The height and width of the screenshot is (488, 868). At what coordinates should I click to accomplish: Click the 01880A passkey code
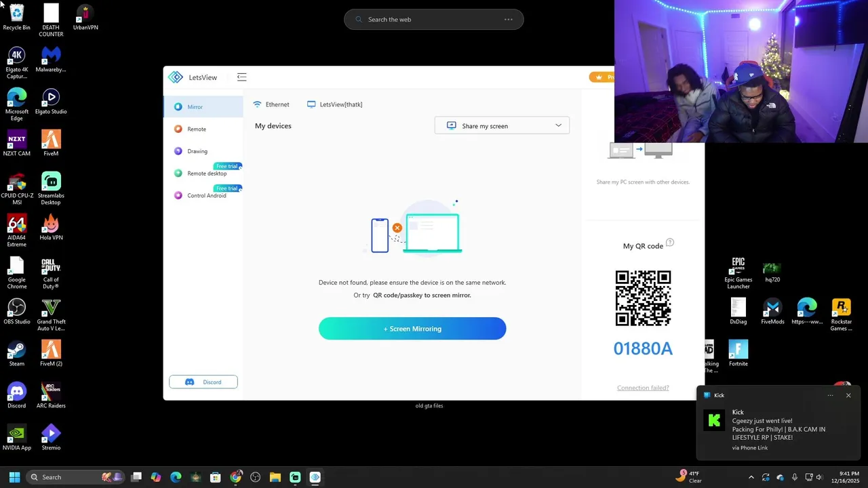click(x=643, y=348)
